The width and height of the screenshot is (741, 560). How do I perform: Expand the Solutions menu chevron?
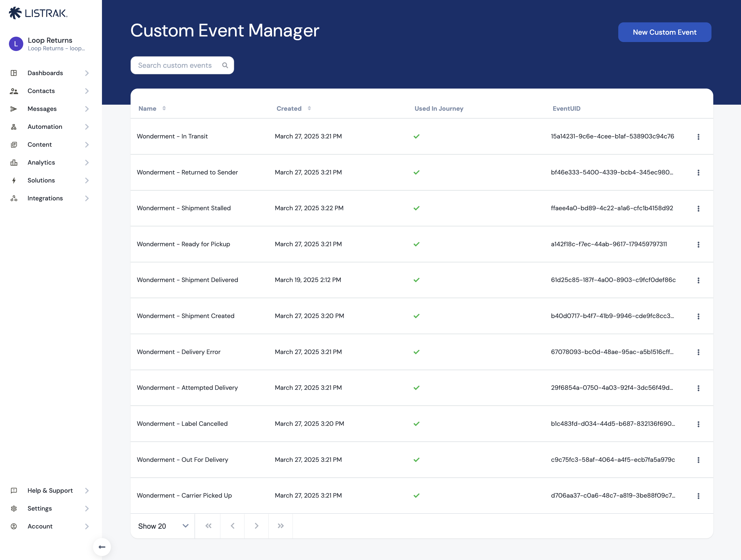coord(87,181)
